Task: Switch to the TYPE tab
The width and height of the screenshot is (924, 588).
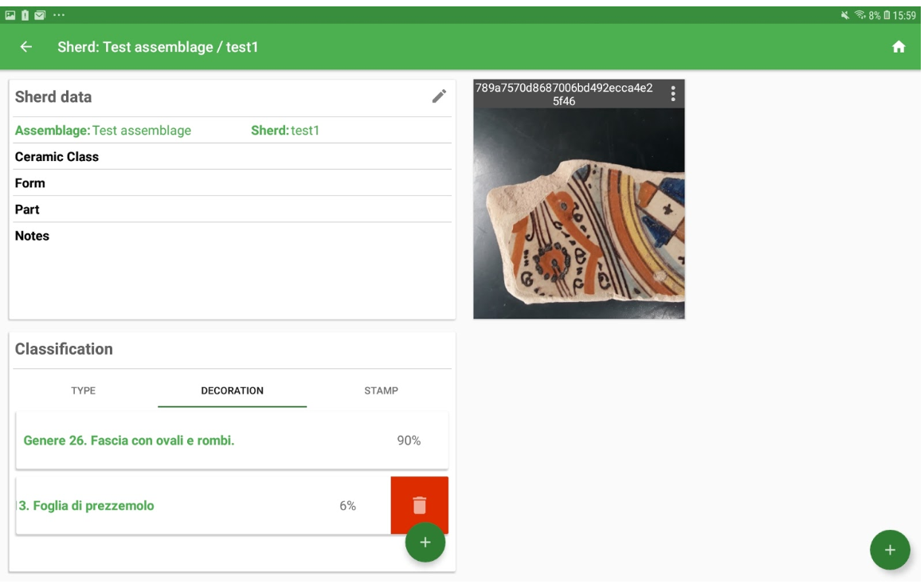Action: pos(84,390)
